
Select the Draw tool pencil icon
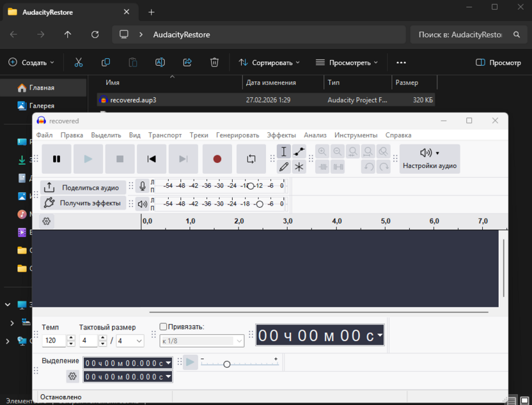[x=283, y=166]
